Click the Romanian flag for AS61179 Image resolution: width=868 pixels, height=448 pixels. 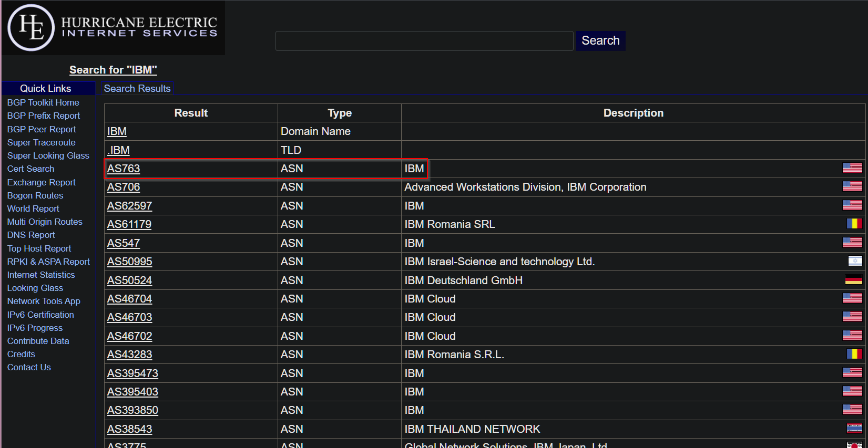click(x=854, y=224)
